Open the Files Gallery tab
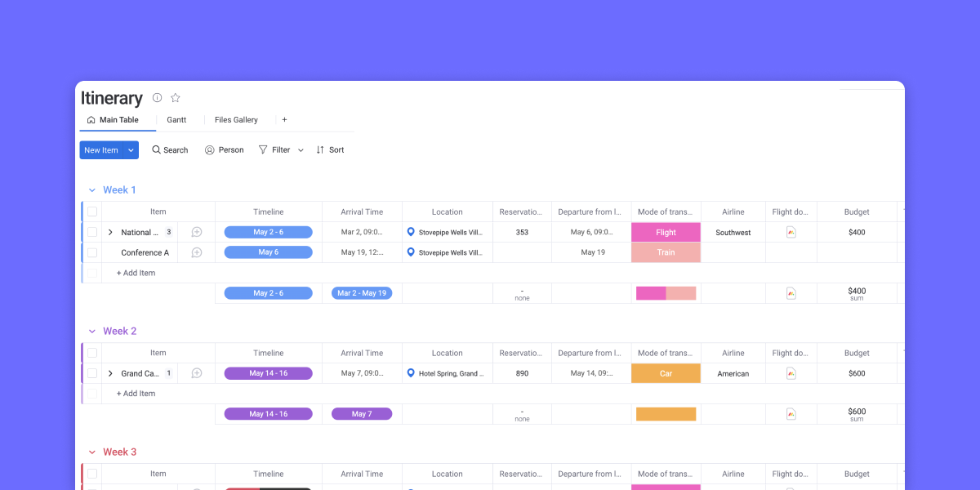Screen dimensions: 980x490 [236, 119]
